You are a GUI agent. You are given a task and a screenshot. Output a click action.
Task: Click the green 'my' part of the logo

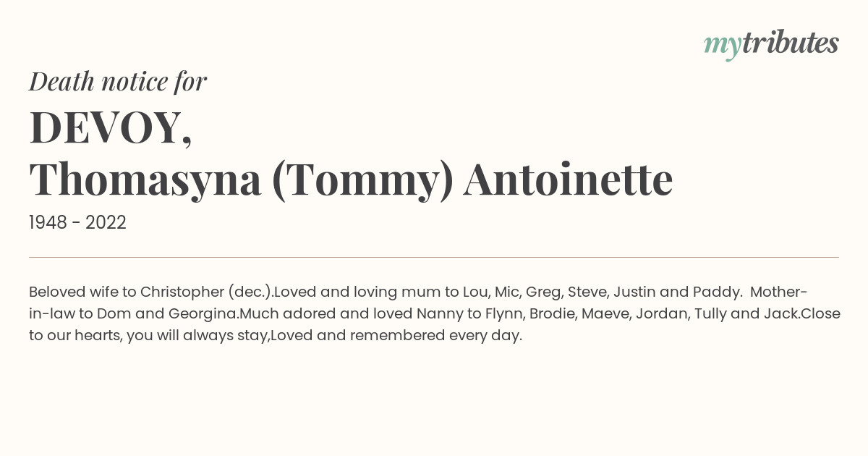coord(722,47)
